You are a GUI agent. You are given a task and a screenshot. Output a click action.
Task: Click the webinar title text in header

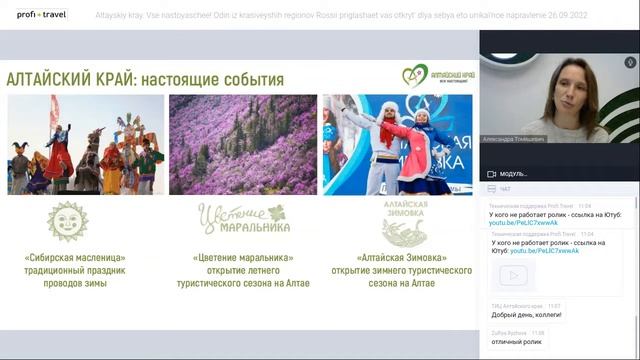tap(341, 16)
